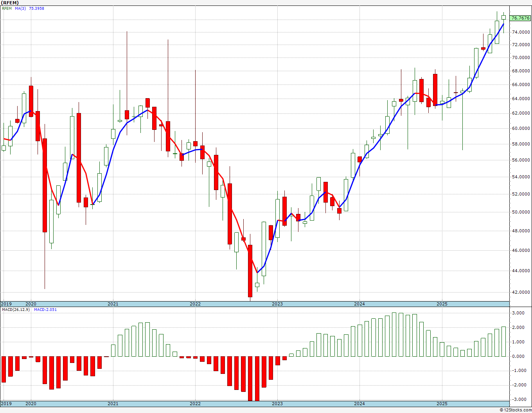The image size is (532, 413).
Task: Click the 64.0000 price axis label
Action: tap(521, 99)
